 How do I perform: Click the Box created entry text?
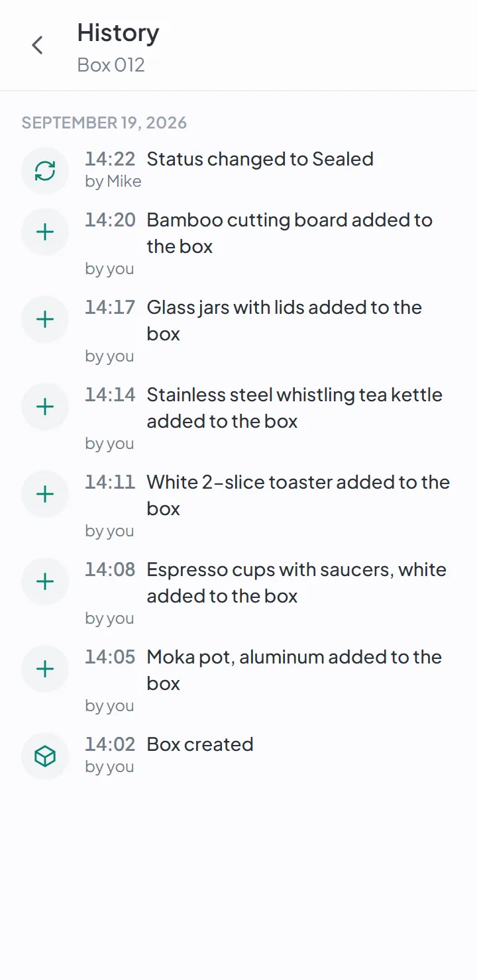coord(200,744)
